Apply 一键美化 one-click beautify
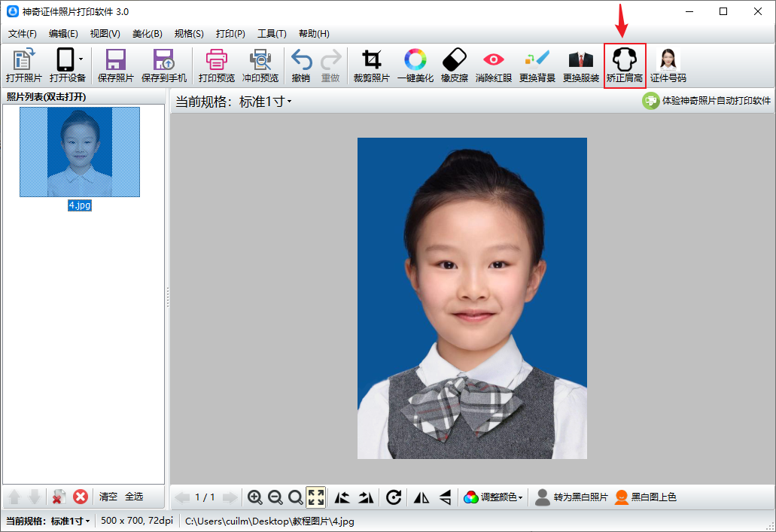Screen dimensions: 776x532 click(x=415, y=65)
